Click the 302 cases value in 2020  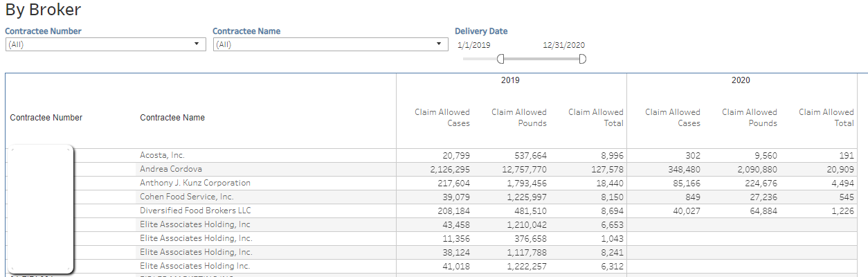pos(693,156)
